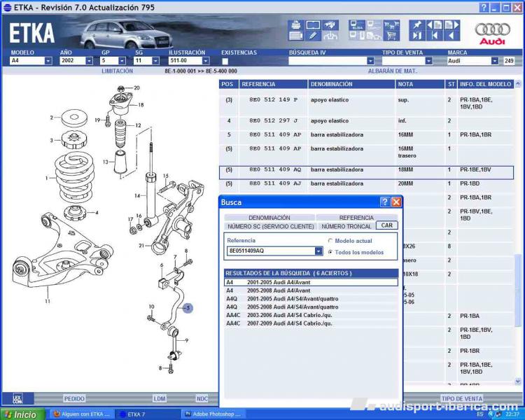525x420 pixels.
Task: Click the Búsqueda IV text field
Action: pyautogui.click(x=328, y=61)
